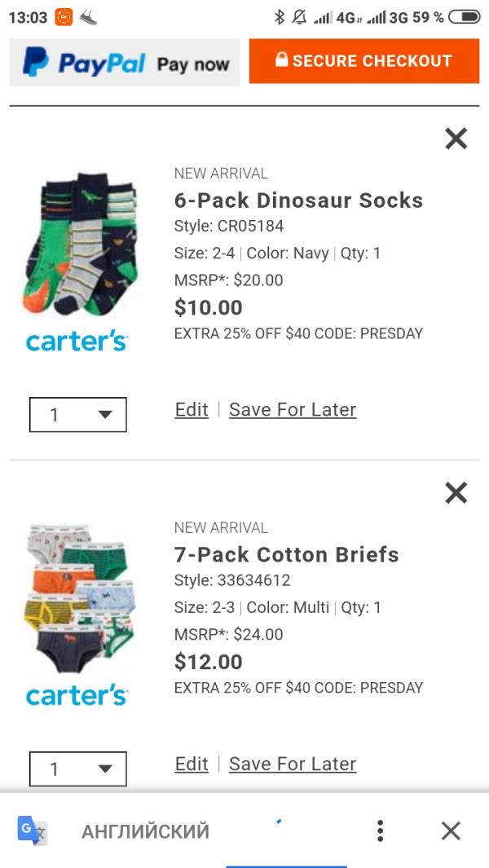The height and width of the screenshot is (868, 489).
Task: Open the Dinosaur Socks product thumbnail
Action: tap(81, 245)
